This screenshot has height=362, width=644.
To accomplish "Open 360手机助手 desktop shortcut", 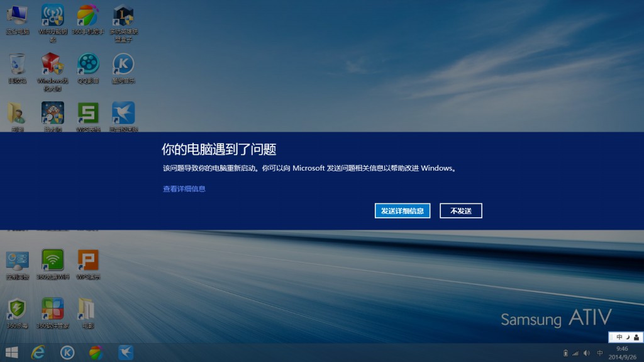I will click(88, 20).
